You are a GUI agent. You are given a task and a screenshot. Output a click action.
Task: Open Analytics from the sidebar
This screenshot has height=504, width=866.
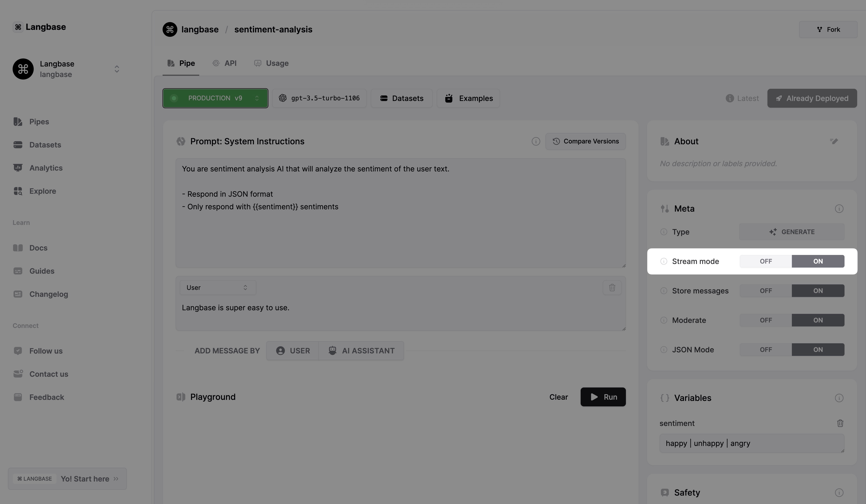click(46, 168)
